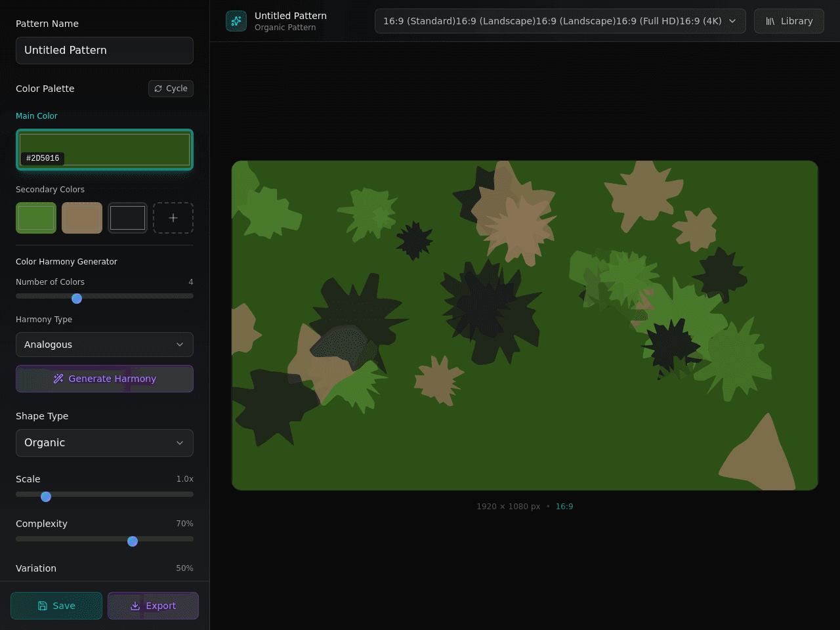Click Generate Harmony button
Image resolution: width=840 pixels, height=630 pixels.
tap(104, 379)
